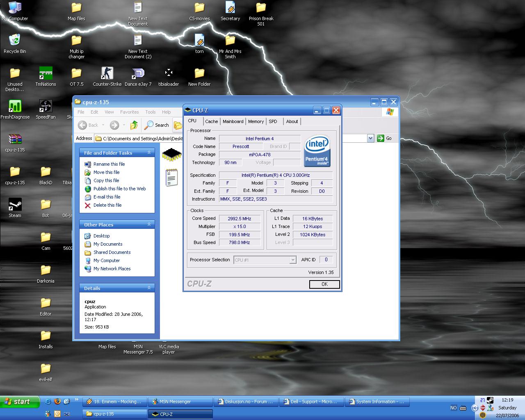Open the Favorites menu in Explorer
The image size is (525, 420).
(x=129, y=112)
